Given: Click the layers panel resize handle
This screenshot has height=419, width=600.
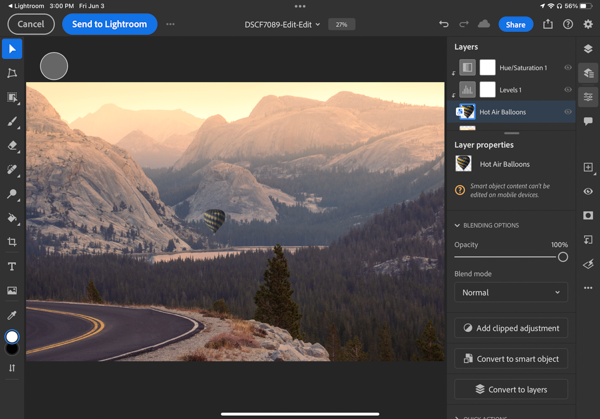Looking at the screenshot, I should tap(512, 133).
